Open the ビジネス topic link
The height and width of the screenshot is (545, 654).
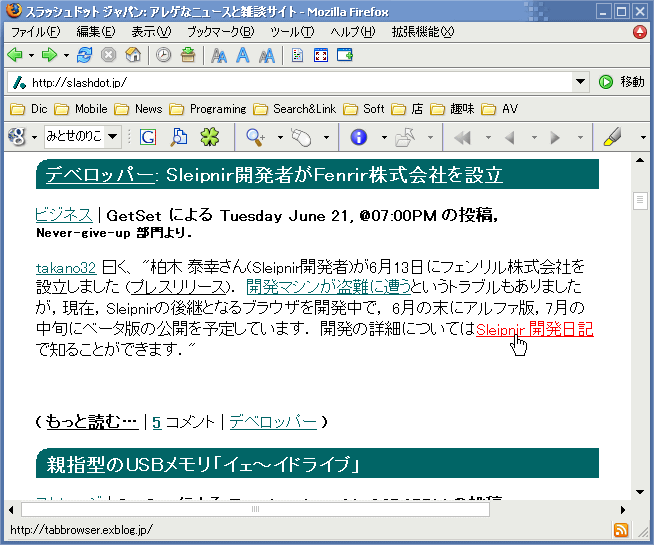(64, 215)
